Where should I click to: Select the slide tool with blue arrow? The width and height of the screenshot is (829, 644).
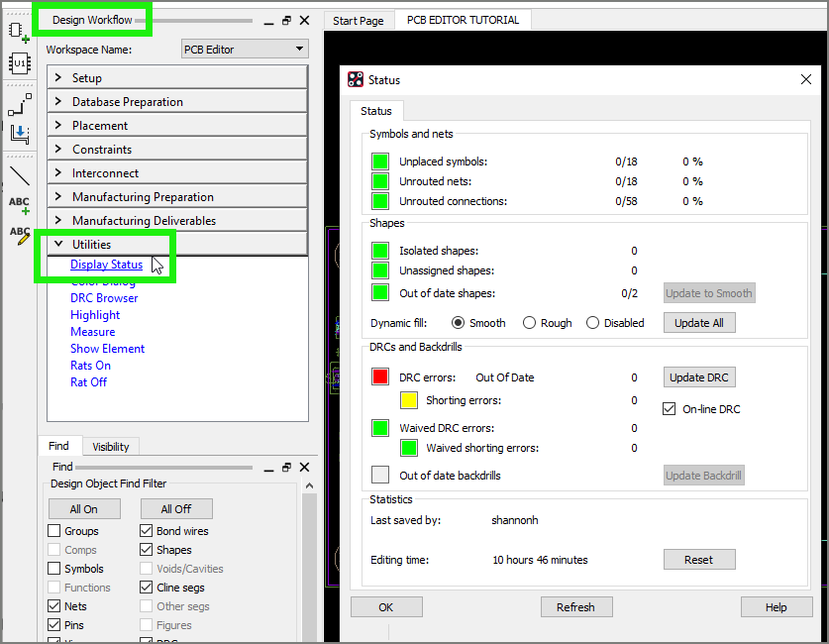click(x=19, y=134)
